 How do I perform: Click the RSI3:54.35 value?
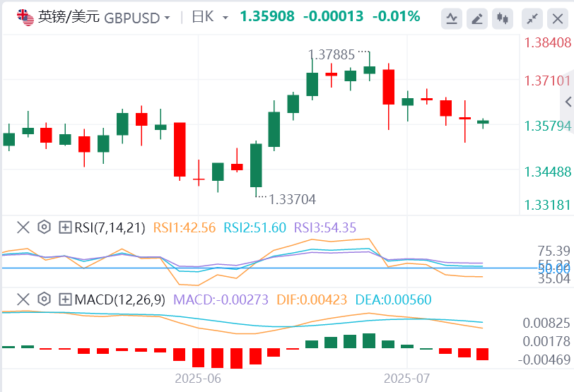click(x=325, y=227)
